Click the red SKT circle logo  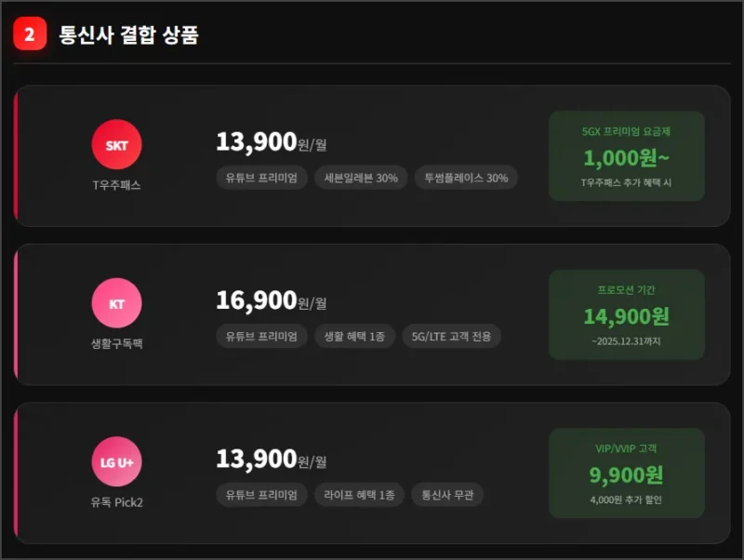click(116, 145)
